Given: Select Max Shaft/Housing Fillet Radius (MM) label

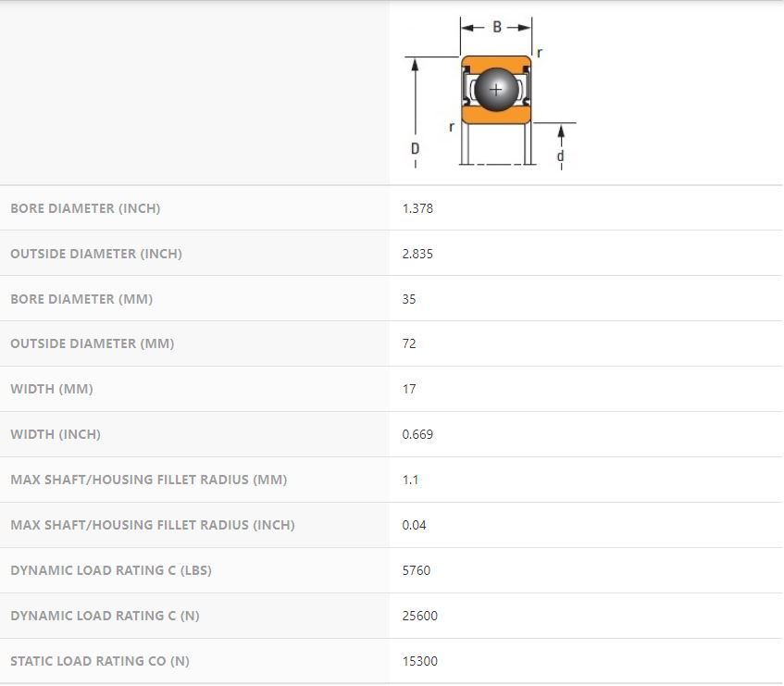Looking at the screenshot, I should (148, 480).
